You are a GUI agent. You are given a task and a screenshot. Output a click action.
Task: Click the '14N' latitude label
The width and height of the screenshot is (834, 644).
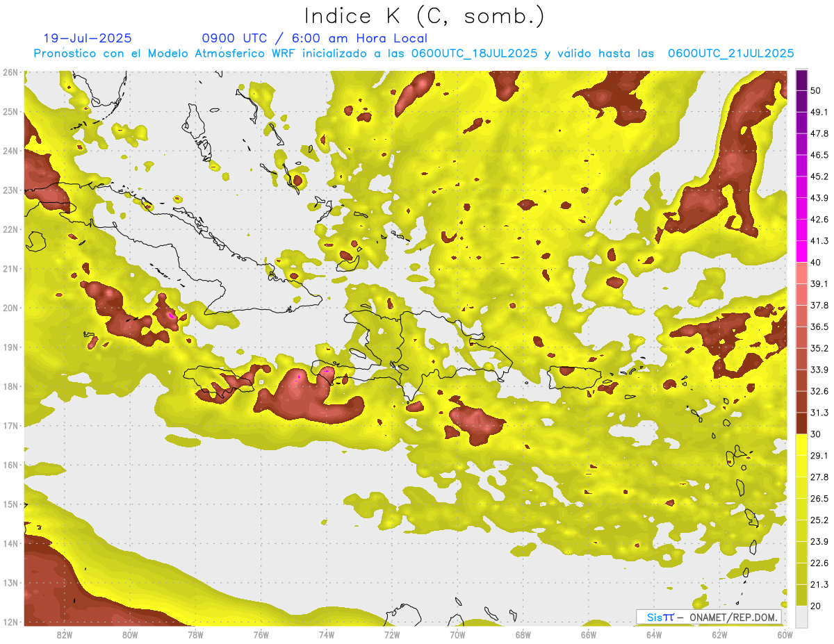pyautogui.click(x=10, y=543)
